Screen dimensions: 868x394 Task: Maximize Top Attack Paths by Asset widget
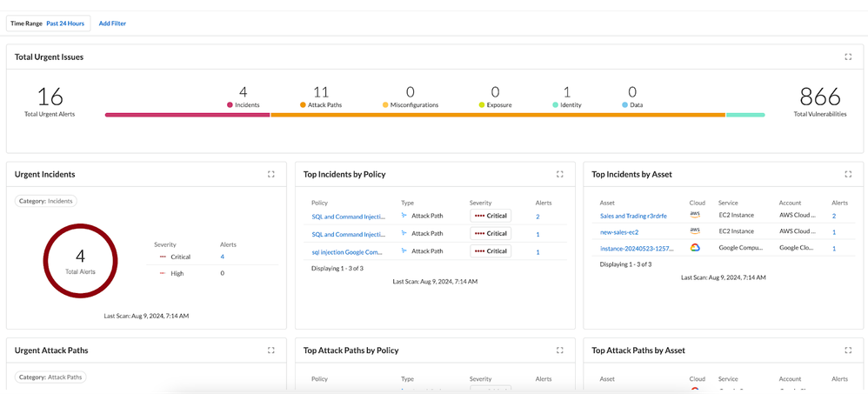pyautogui.click(x=848, y=351)
